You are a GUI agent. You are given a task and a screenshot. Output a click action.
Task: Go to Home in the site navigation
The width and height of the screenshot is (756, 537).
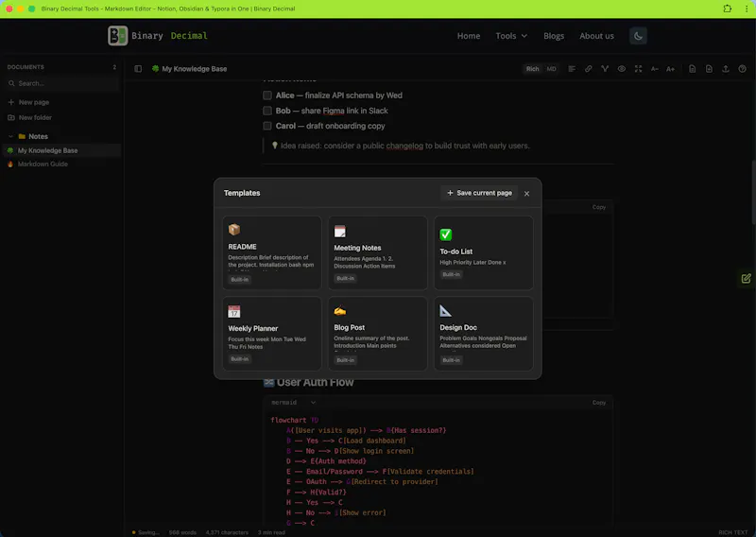pos(469,36)
